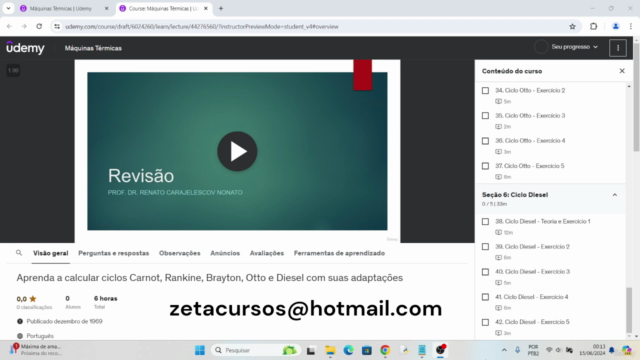Switch to Observações tab
This screenshot has width=640, height=360.
[x=180, y=253]
